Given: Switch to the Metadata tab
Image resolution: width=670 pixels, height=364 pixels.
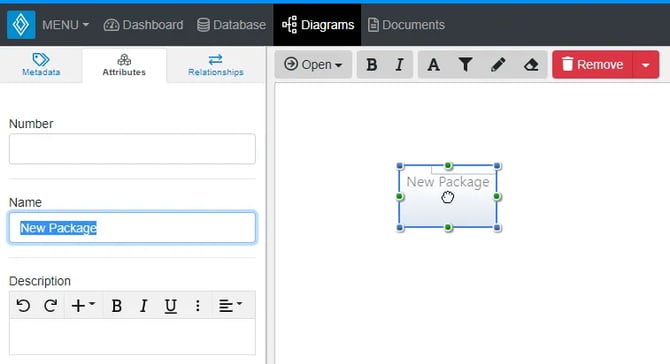Looking at the screenshot, I should 41,65.
